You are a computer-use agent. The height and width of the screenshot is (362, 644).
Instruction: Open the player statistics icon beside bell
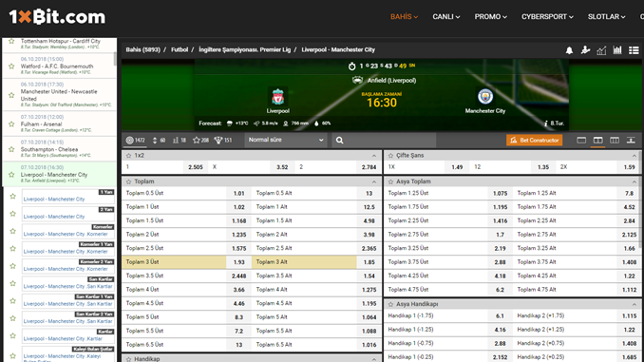pos(585,50)
